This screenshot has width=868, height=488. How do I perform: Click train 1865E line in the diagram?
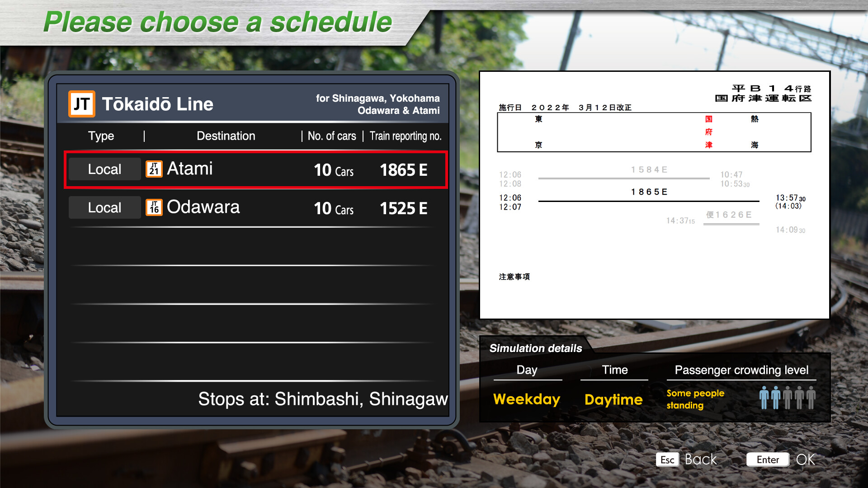649,200
